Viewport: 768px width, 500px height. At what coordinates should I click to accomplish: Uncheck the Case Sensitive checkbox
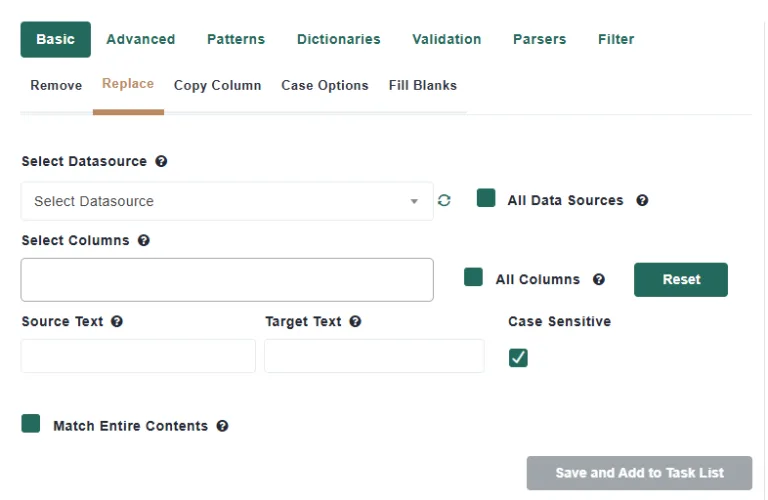point(518,357)
